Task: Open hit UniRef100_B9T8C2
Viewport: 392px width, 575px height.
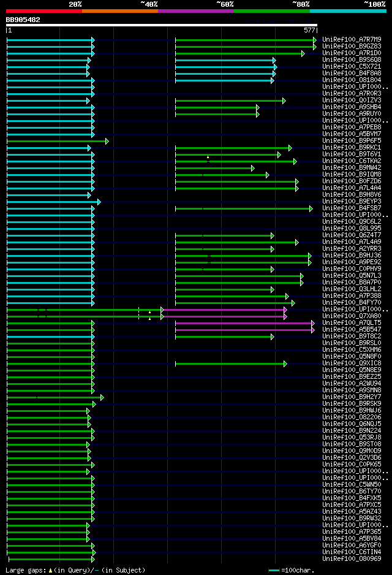Action: tap(352, 337)
